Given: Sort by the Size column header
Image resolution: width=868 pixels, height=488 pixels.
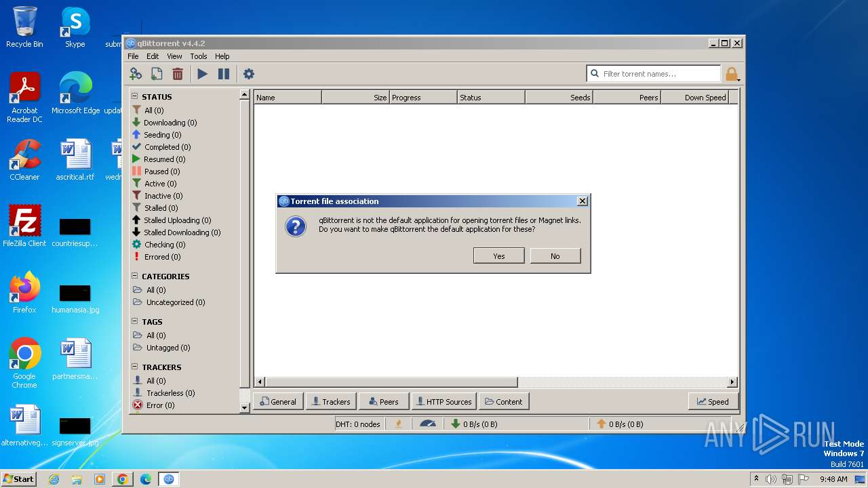Looking at the screenshot, I should point(355,98).
